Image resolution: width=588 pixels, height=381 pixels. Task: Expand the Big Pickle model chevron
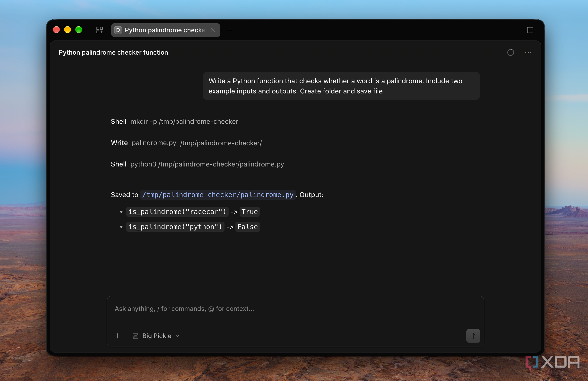click(177, 336)
